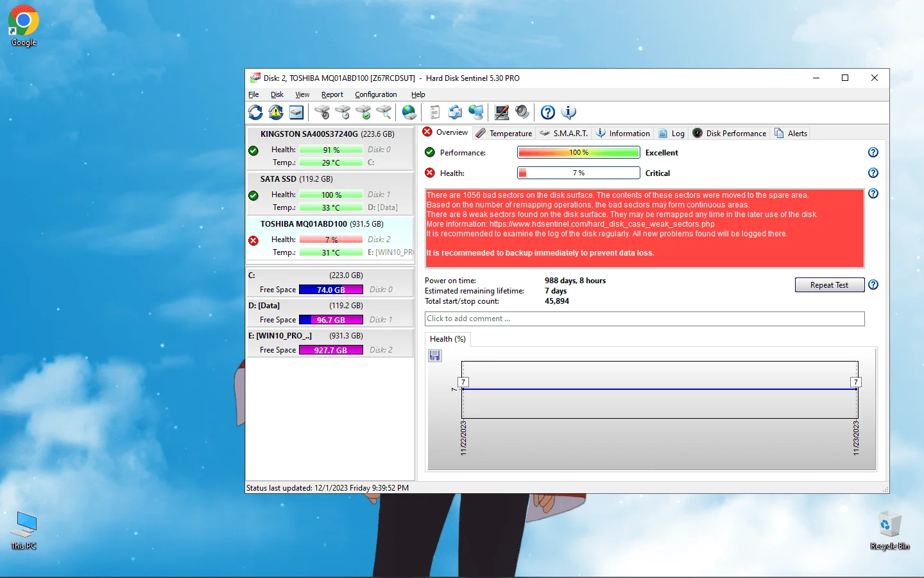Open the Disk menu

pyautogui.click(x=277, y=94)
